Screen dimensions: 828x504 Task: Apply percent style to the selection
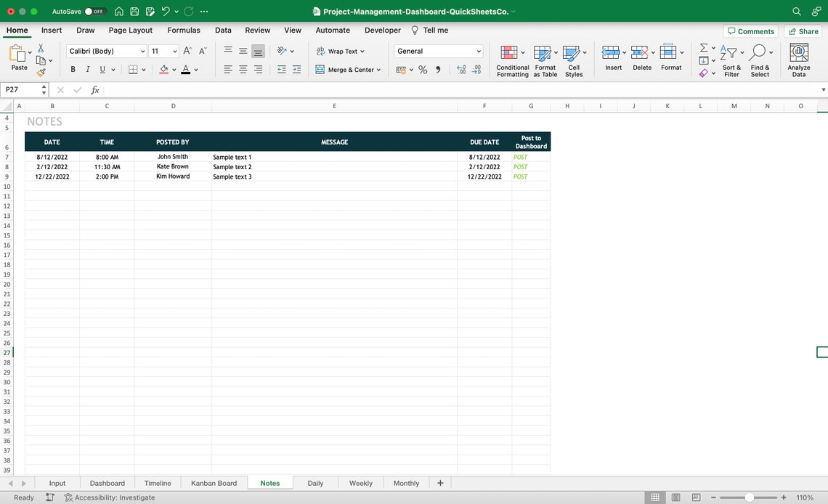coord(422,69)
